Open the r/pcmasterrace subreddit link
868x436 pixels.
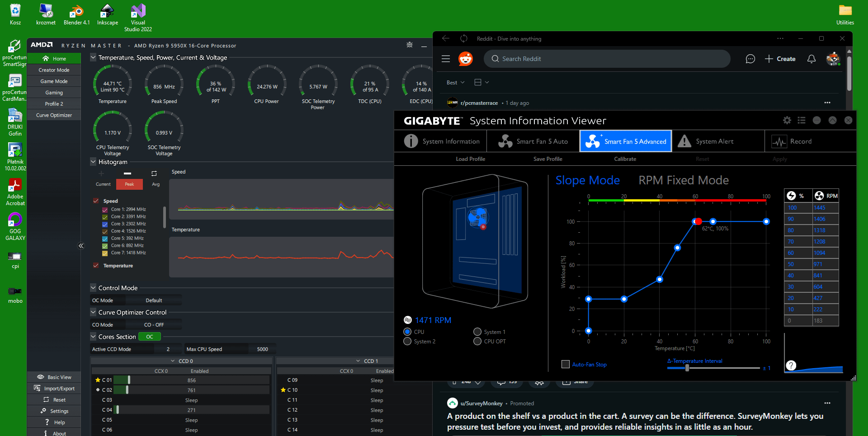click(x=479, y=103)
